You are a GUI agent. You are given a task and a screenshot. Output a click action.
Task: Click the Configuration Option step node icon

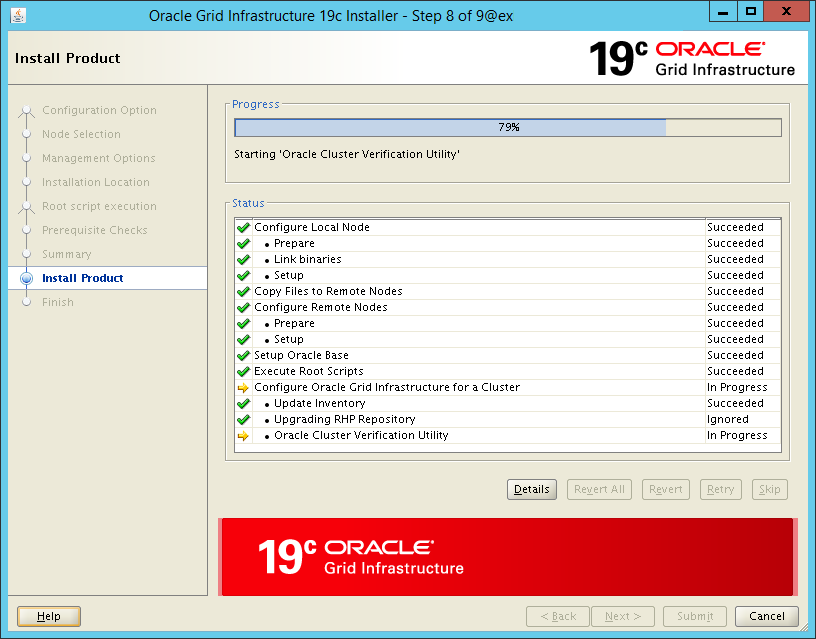click(x=27, y=110)
